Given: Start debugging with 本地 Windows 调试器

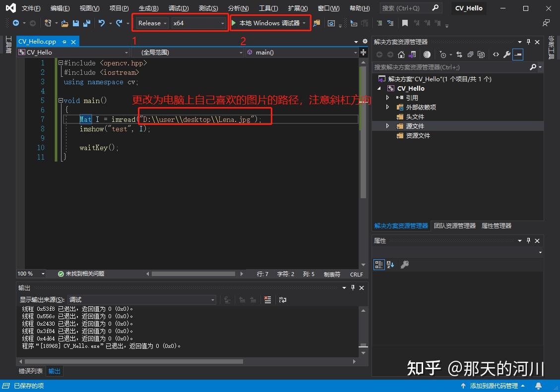Looking at the screenshot, I should pyautogui.click(x=268, y=23).
